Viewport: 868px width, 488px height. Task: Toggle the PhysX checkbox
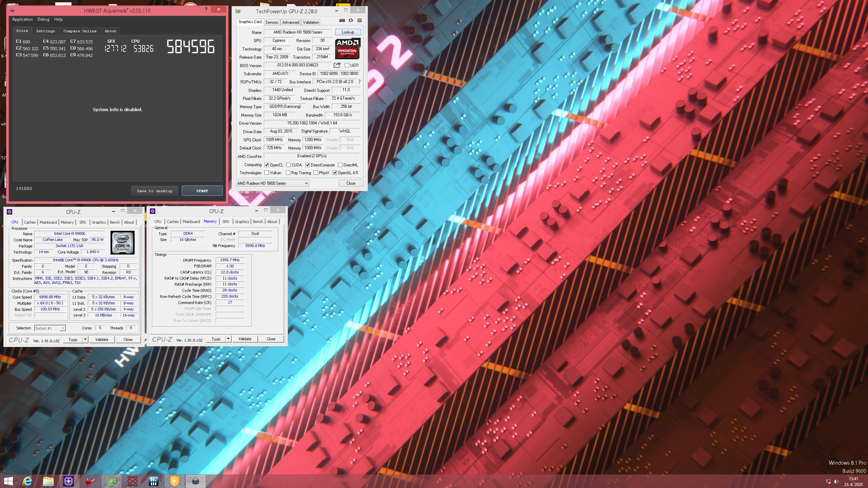(x=316, y=173)
